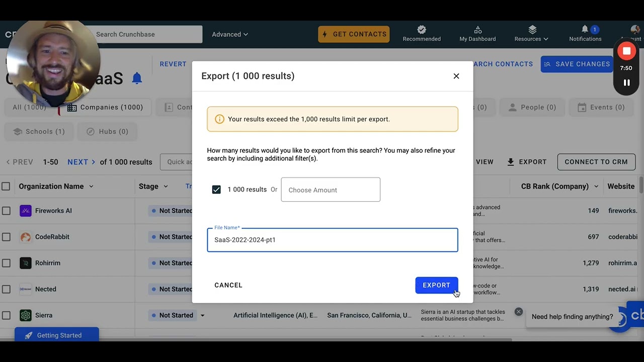The height and width of the screenshot is (362, 644).
Task: Open Organization Name column dropdown
Action: [x=91, y=187]
